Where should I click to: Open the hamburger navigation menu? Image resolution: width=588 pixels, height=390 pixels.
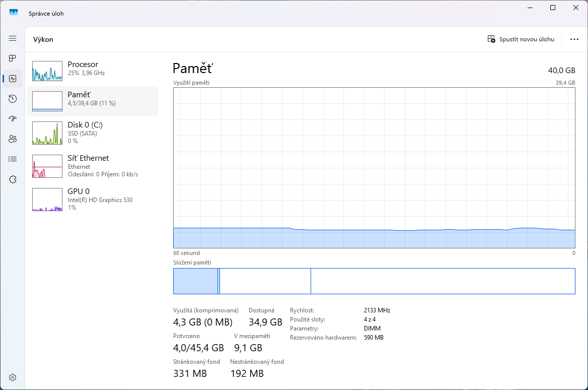pyautogui.click(x=13, y=38)
